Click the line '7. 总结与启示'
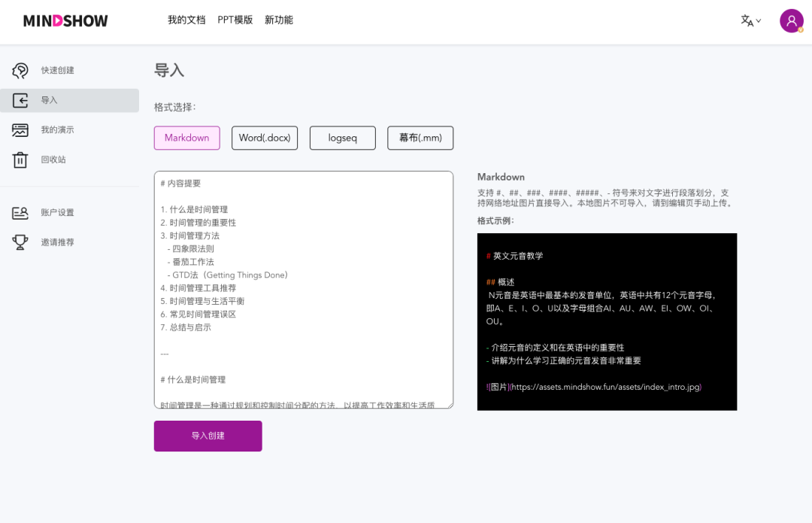812x523 pixels. [186, 327]
